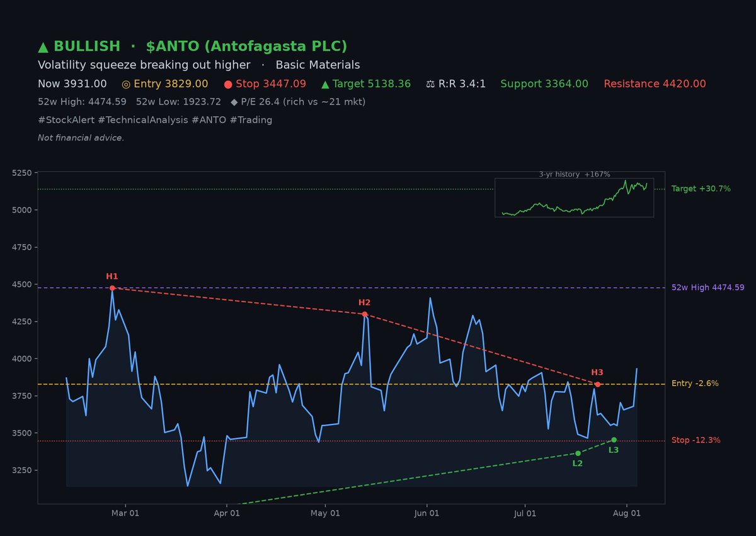Click the 4500 y-axis tick label
The width and height of the screenshot is (756, 536).
pos(21,284)
